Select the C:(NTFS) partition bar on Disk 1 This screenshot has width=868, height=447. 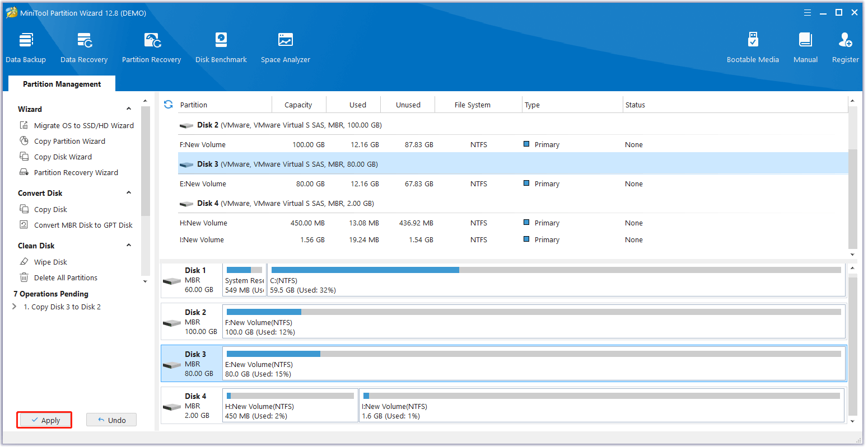coord(556,280)
